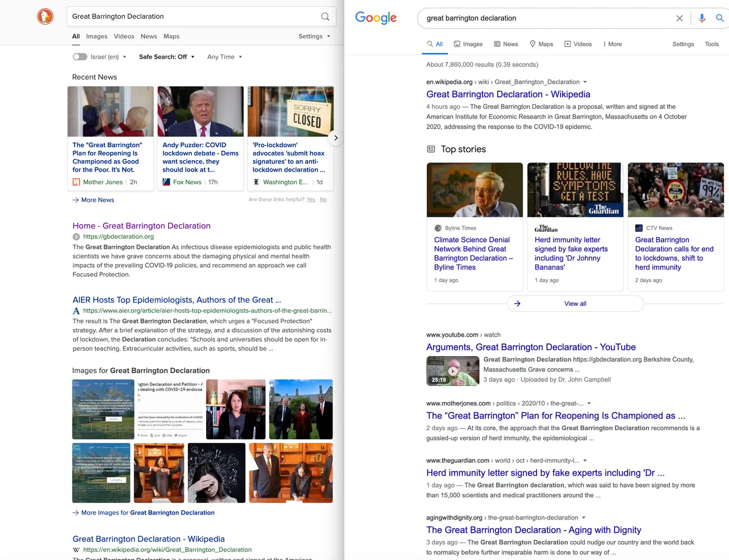Screen dimensions: 729x560
Task: Click the Fox News source icon
Action: (166, 182)
